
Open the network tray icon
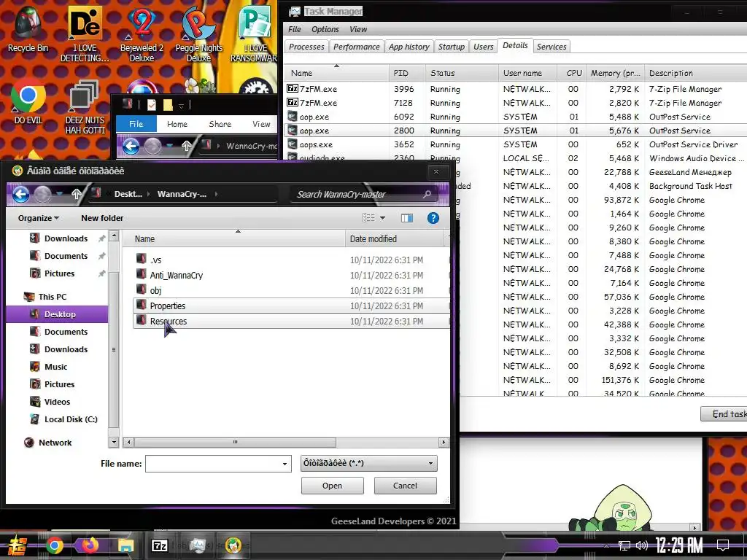click(624, 545)
